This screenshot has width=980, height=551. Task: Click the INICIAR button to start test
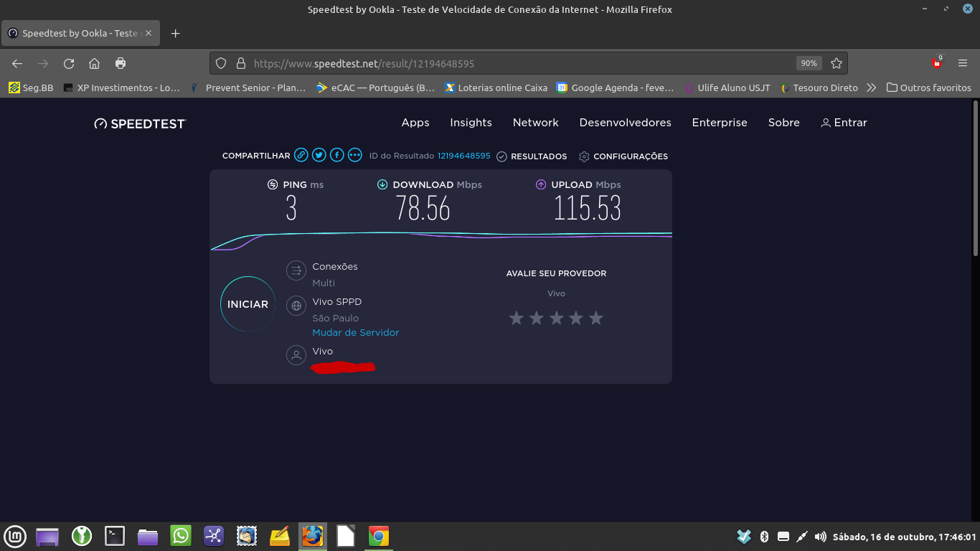pyautogui.click(x=248, y=304)
